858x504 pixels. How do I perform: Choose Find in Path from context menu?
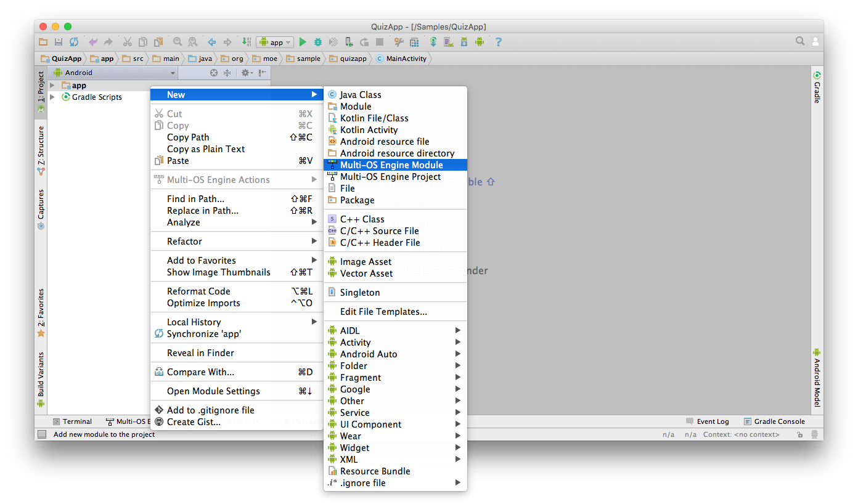(x=237, y=199)
